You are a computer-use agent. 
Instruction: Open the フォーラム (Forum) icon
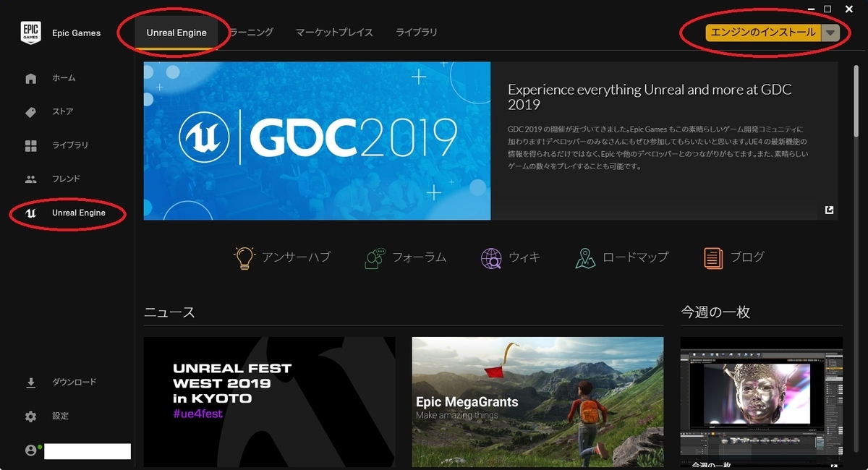point(375,257)
